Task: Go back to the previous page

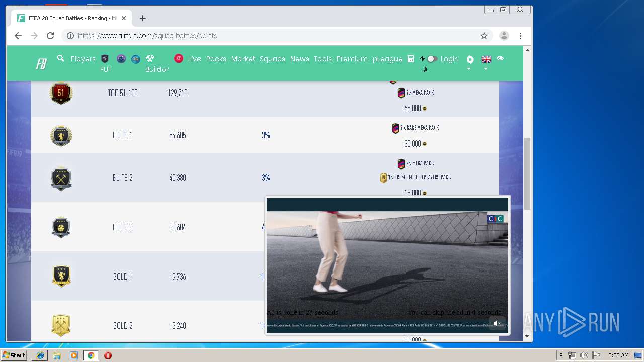Action: click(18, 36)
